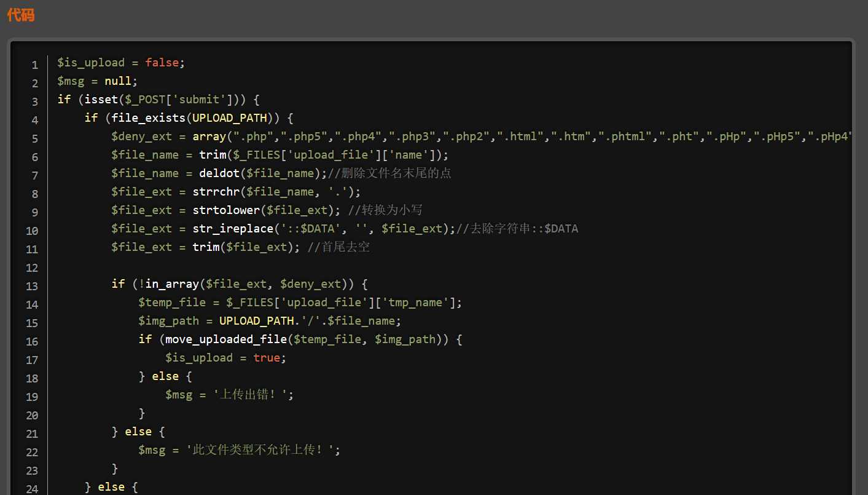
Task: Click the file_exists(UPLOAD_PATH) line
Action: click(x=189, y=118)
